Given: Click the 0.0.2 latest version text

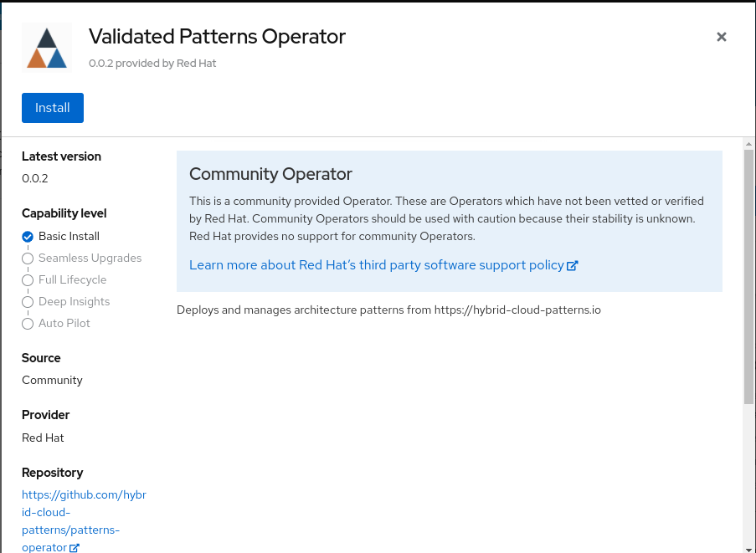Looking at the screenshot, I should 34,178.
